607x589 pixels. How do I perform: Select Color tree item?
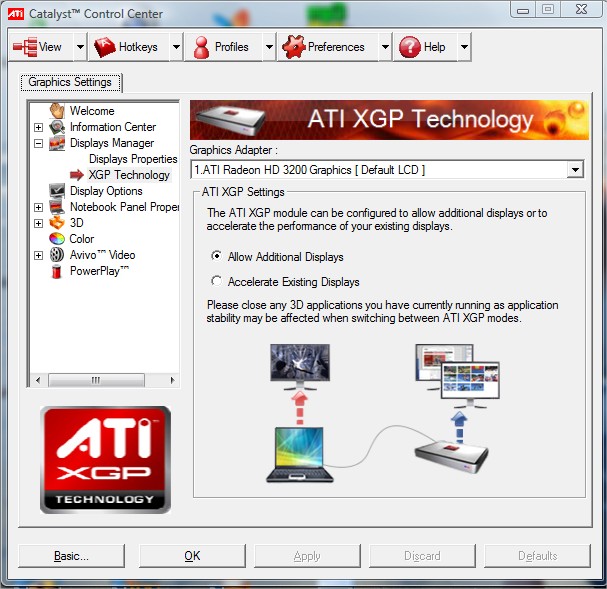click(82, 239)
